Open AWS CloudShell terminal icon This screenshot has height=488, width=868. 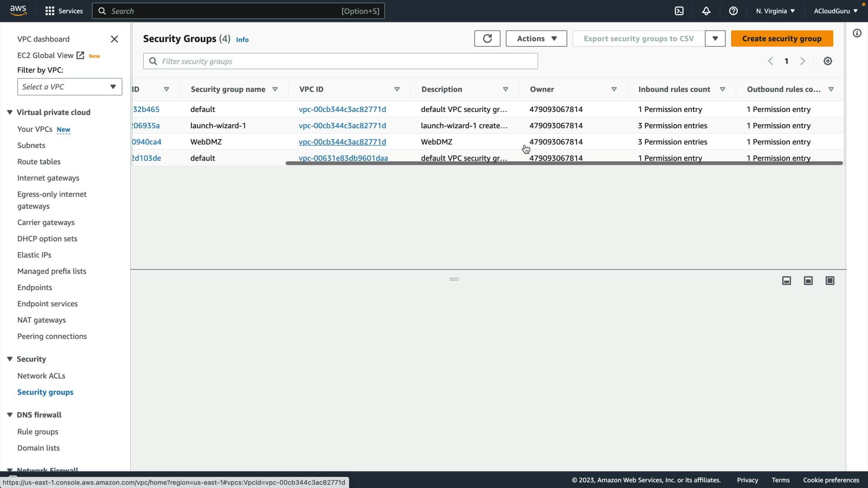click(679, 11)
